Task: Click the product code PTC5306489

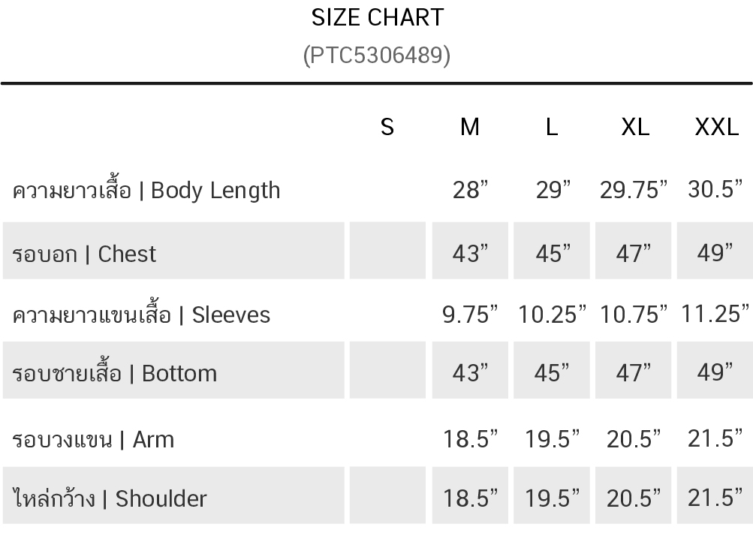Action: (x=377, y=56)
